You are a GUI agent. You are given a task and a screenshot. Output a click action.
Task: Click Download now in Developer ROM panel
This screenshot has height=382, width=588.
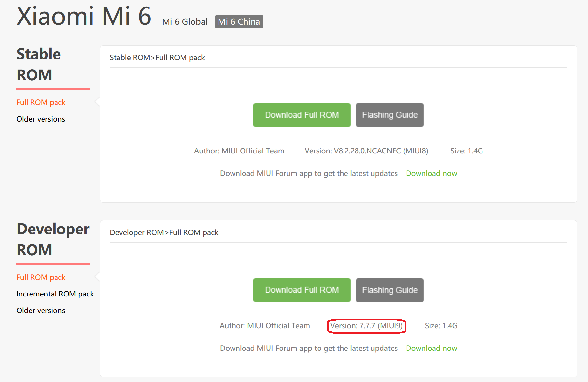pos(431,348)
